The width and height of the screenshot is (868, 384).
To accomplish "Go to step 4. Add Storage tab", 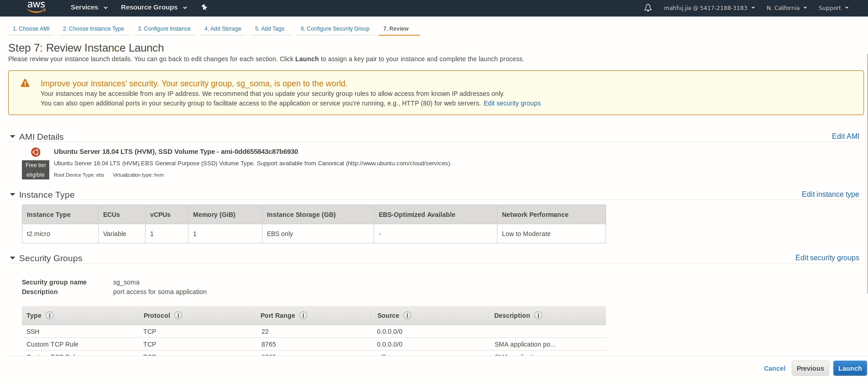I will tap(223, 29).
